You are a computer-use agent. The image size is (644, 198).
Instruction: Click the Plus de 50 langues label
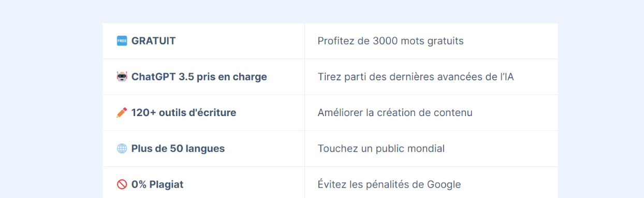click(x=178, y=148)
